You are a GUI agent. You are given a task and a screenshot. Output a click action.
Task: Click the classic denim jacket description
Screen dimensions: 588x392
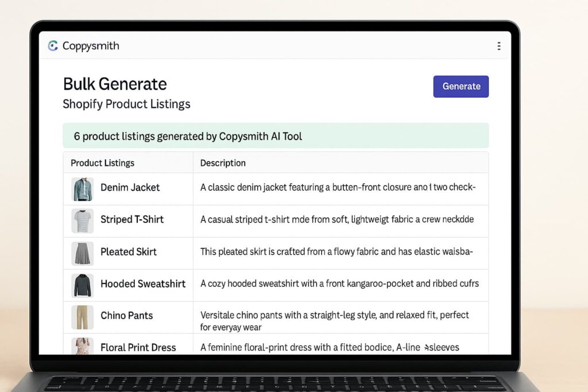coord(338,187)
